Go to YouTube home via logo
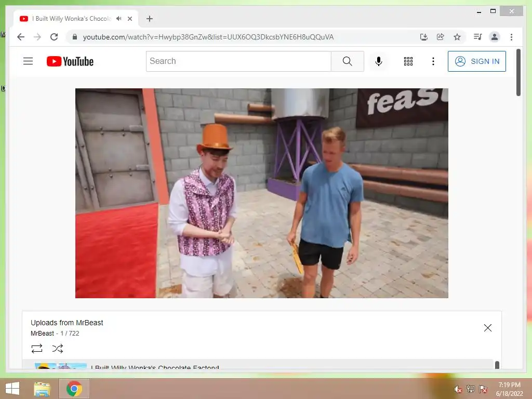532x399 pixels. (x=70, y=61)
